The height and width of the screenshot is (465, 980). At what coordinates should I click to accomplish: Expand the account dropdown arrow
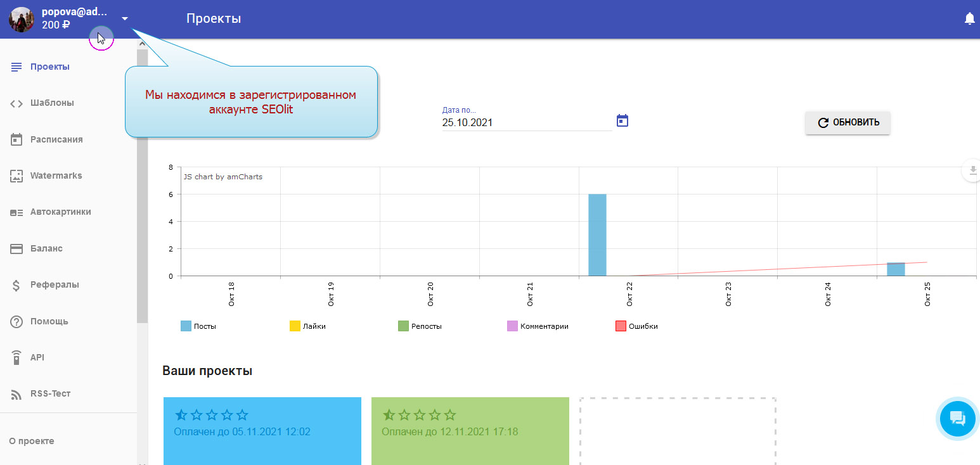[125, 18]
